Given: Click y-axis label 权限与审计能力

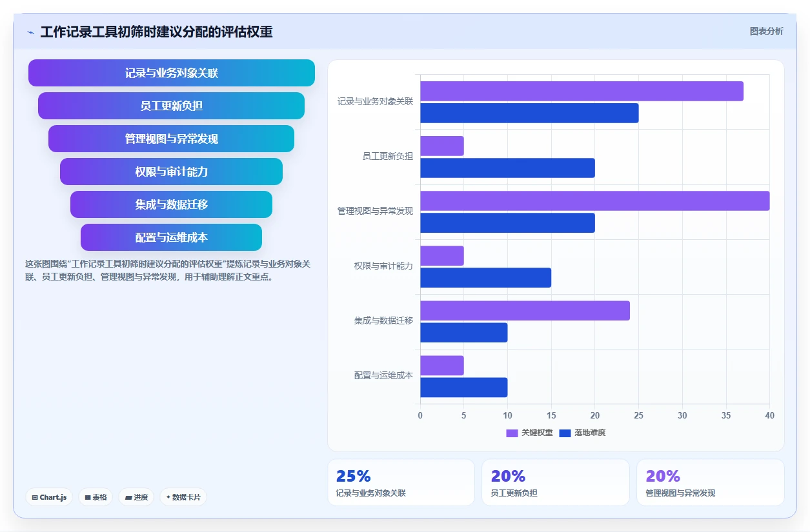Looking at the screenshot, I should 383,266.
